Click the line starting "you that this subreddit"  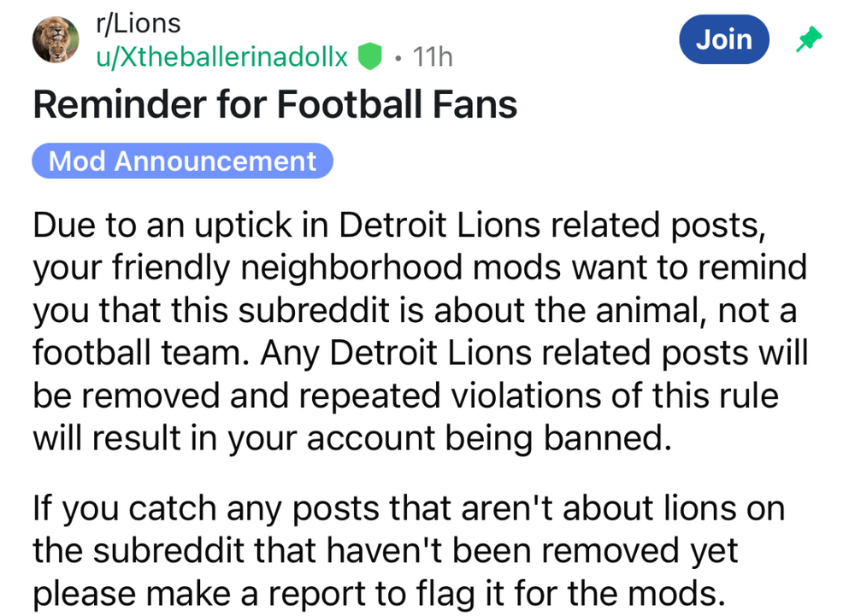point(414,310)
